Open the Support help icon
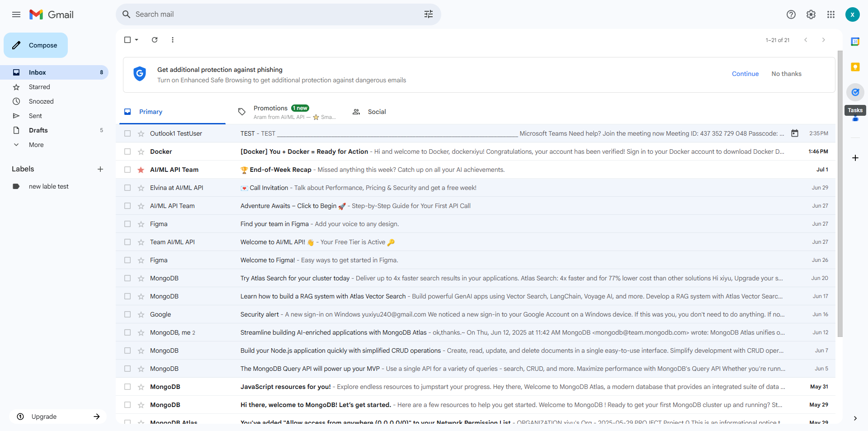This screenshot has height=431, width=868. pyautogui.click(x=791, y=14)
